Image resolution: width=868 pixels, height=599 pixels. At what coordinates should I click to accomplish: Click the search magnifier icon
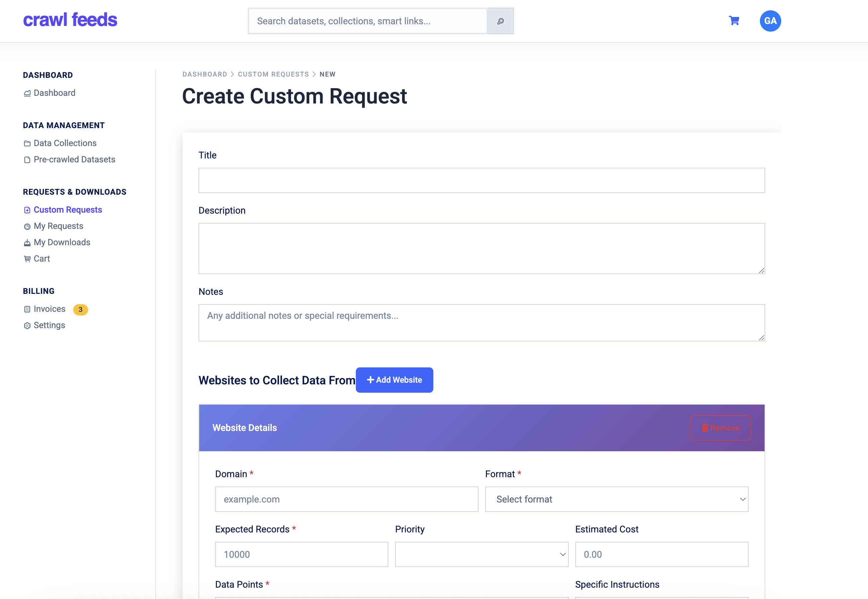tap(501, 21)
